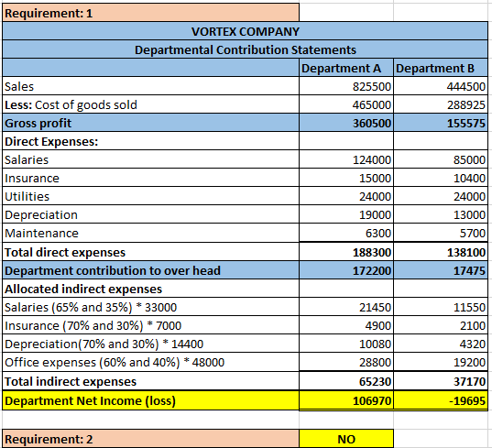Image resolution: width=492 pixels, height=448 pixels.
Task: Select gross profit value 360500
Action: click(346, 123)
